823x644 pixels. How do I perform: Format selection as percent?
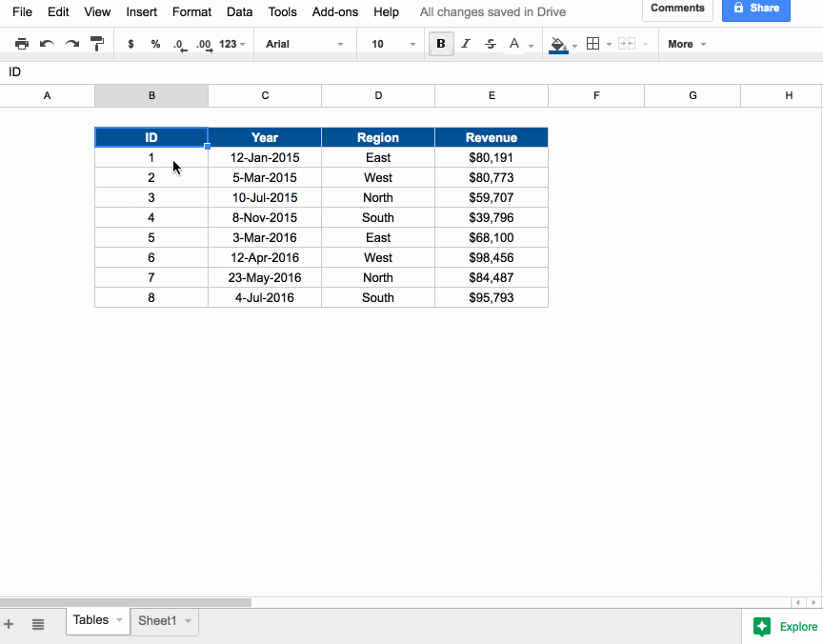pyautogui.click(x=153, y=44)
